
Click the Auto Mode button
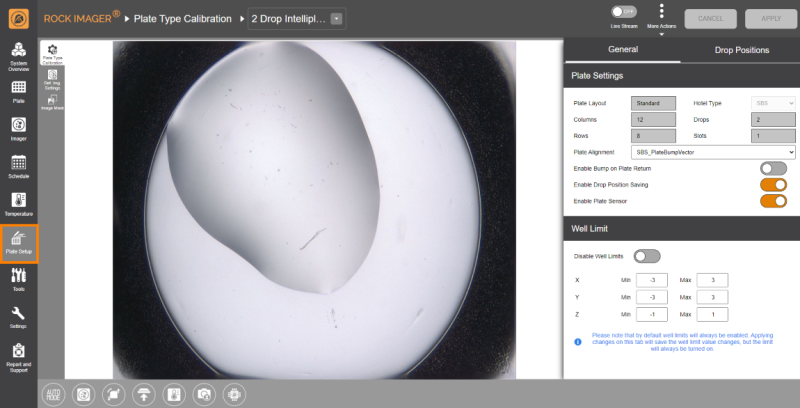[x=52, y=394]
